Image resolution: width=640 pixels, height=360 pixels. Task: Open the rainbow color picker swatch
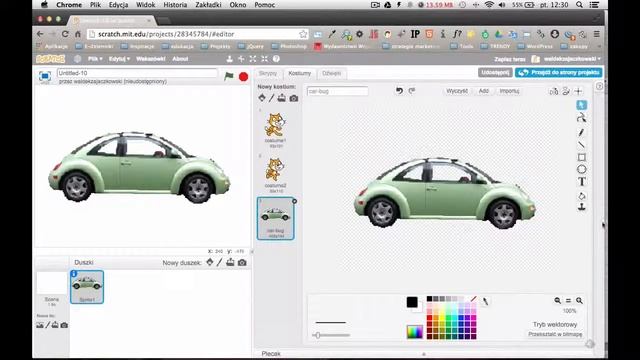(415, 332)
